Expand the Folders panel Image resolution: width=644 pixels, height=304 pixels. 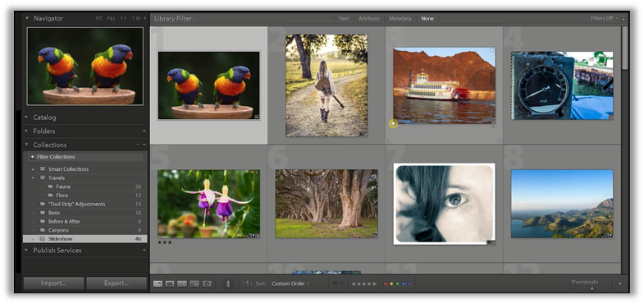(x=27, y=131)
